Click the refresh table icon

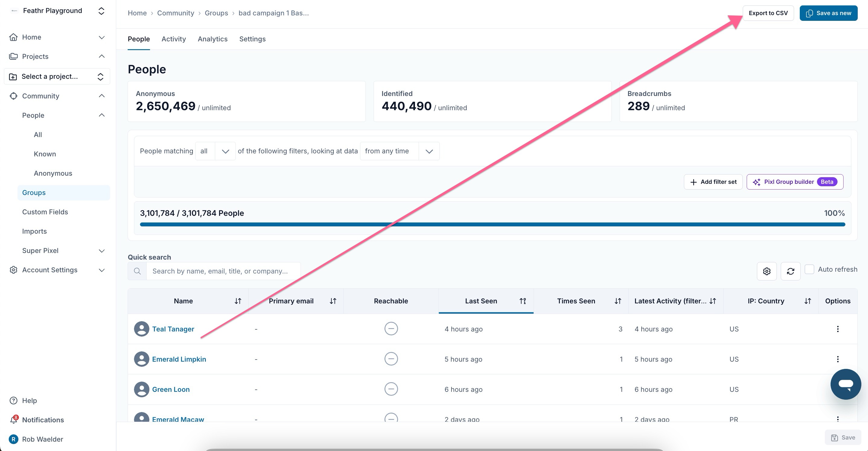[x=790, y=271]
